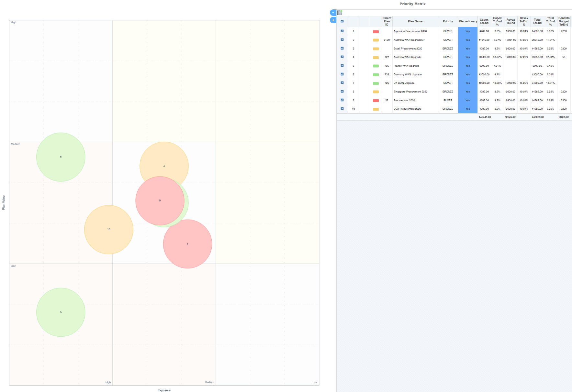Uncheck the Australia WAN UpgradeAP row checkbox
This screenshot has height=392, width=572.
click(x=342, y=40)
